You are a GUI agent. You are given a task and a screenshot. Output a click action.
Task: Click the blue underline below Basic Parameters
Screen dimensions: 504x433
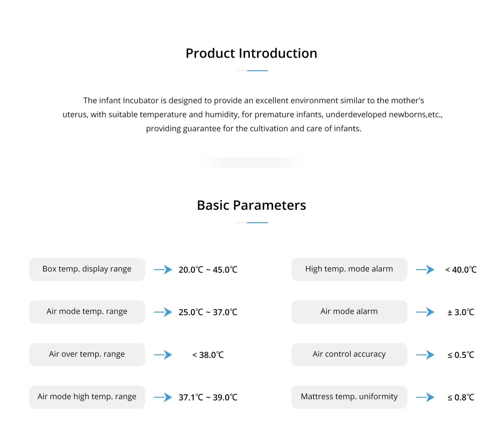click(257, 222)
